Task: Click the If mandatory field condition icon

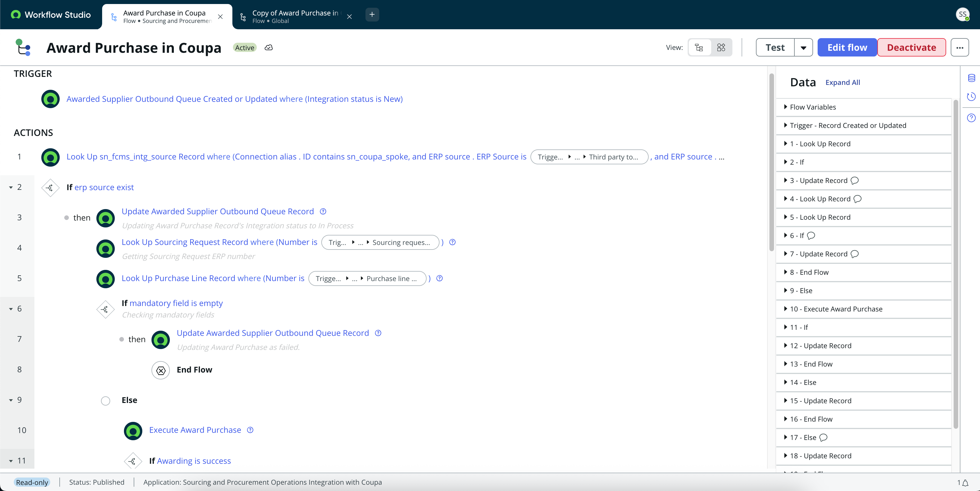Action: click(105, 309)
